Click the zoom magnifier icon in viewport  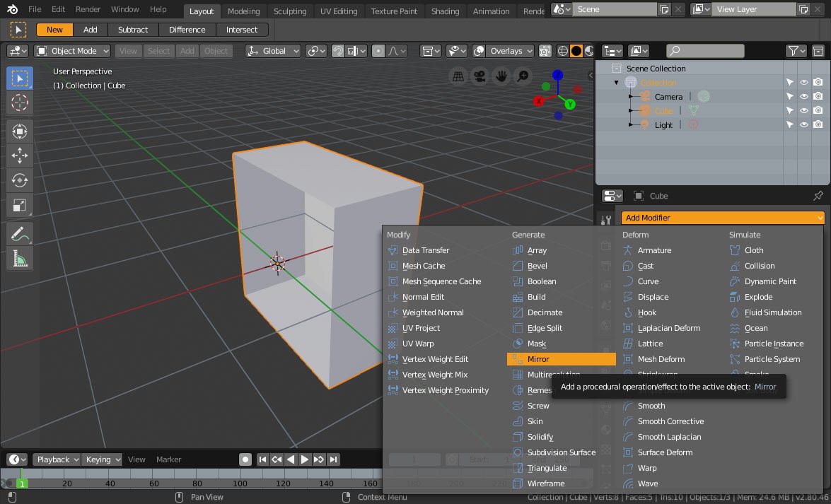pyautogui.click(x=523, y=76)
